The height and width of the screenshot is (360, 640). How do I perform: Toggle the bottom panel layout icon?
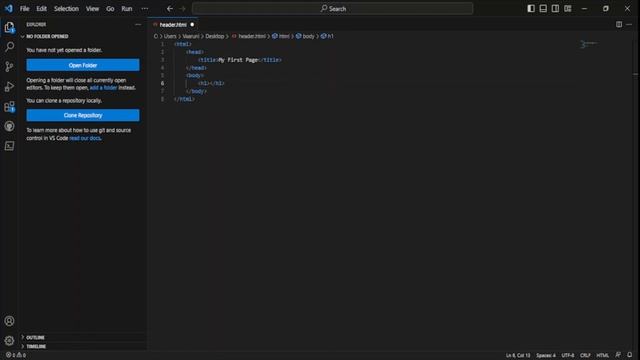[x=543, y=8]
